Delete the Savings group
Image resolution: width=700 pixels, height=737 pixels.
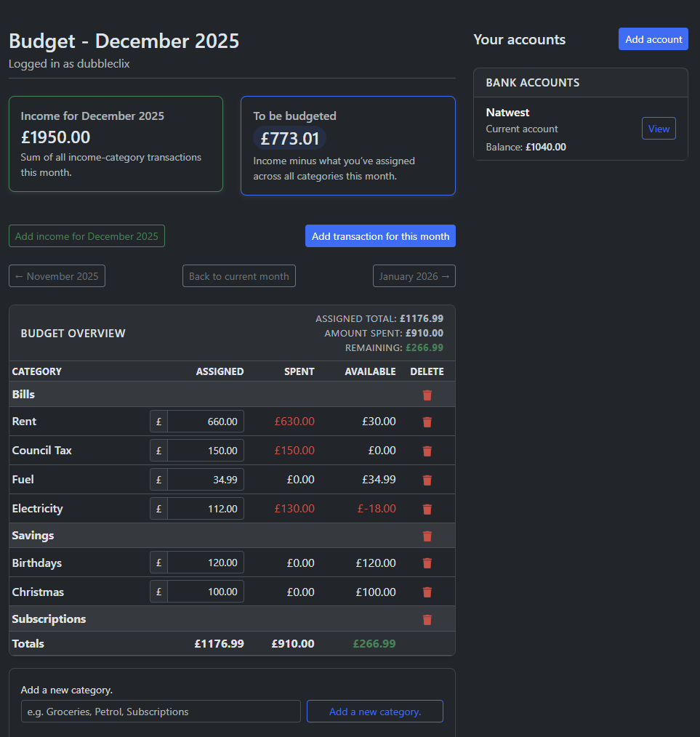point(427,536)
